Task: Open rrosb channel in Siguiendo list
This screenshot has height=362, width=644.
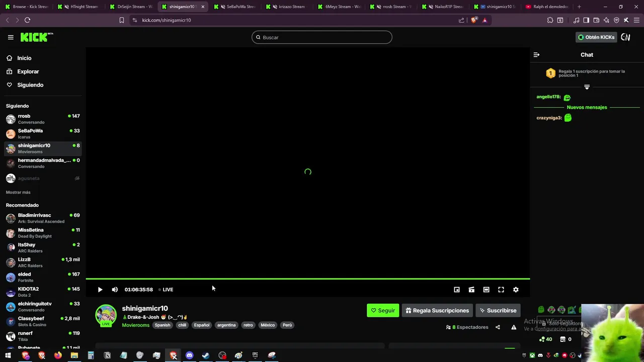Action: 43,119
